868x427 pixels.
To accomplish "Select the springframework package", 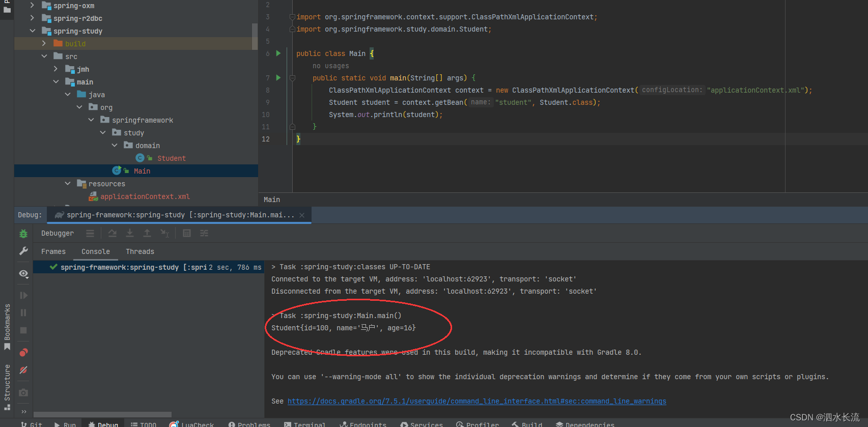I will point(142,120).
